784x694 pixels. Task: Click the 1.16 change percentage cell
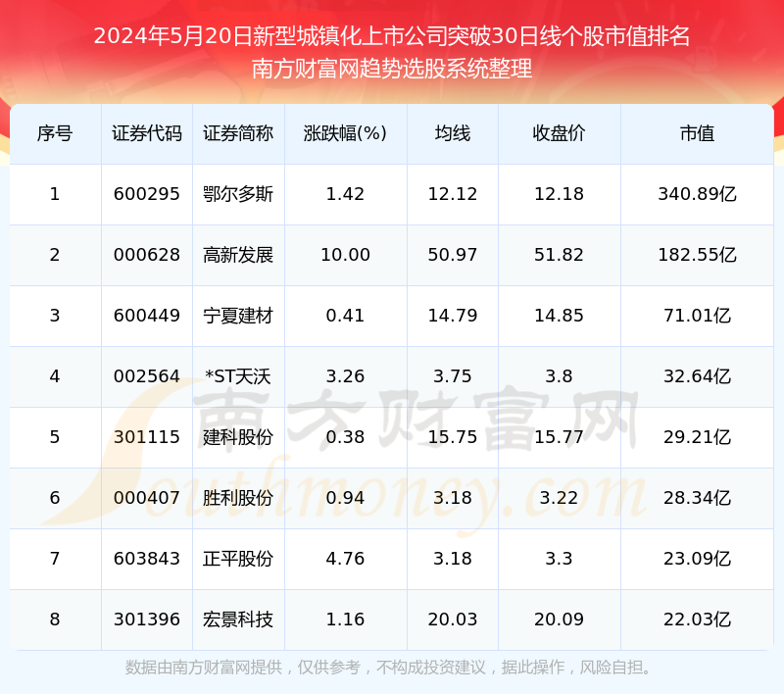pyautogui.click(x=346, y=620)
